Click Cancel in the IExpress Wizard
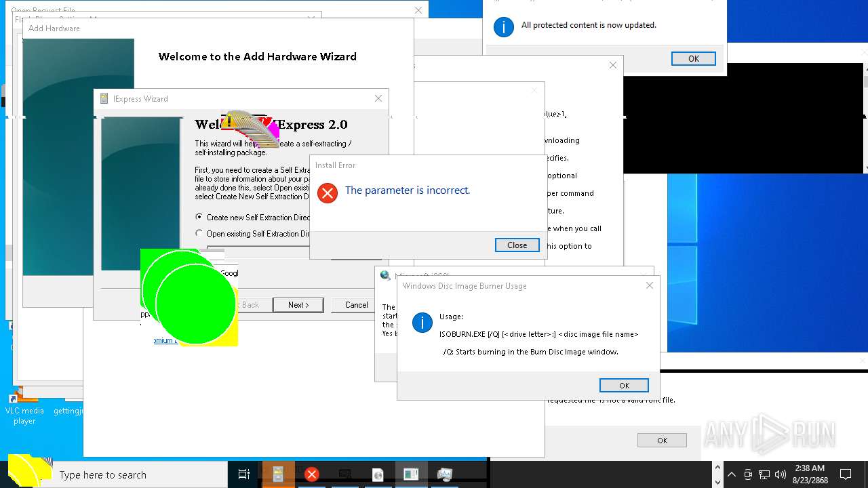Image resolution: width=868 pixels, height=488 pixels. (356, 305)
